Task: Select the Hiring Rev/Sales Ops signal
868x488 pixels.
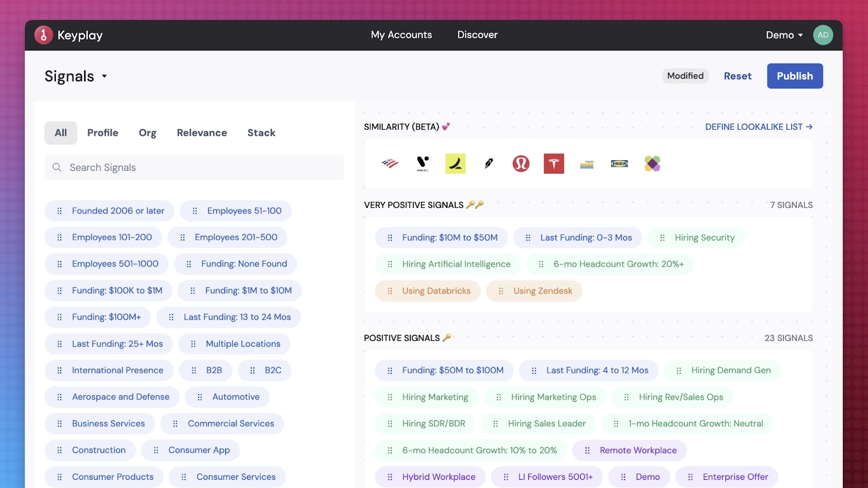Action: [673, 397]
